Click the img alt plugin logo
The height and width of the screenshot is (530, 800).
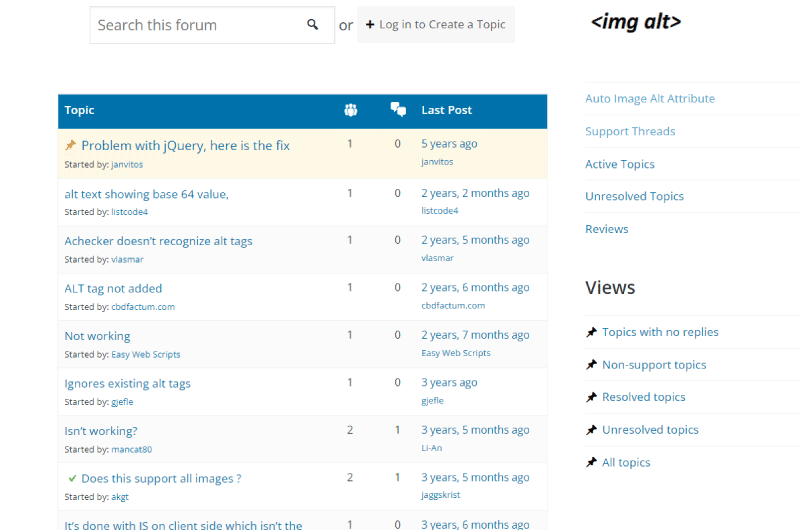click(x=636, y=22)
